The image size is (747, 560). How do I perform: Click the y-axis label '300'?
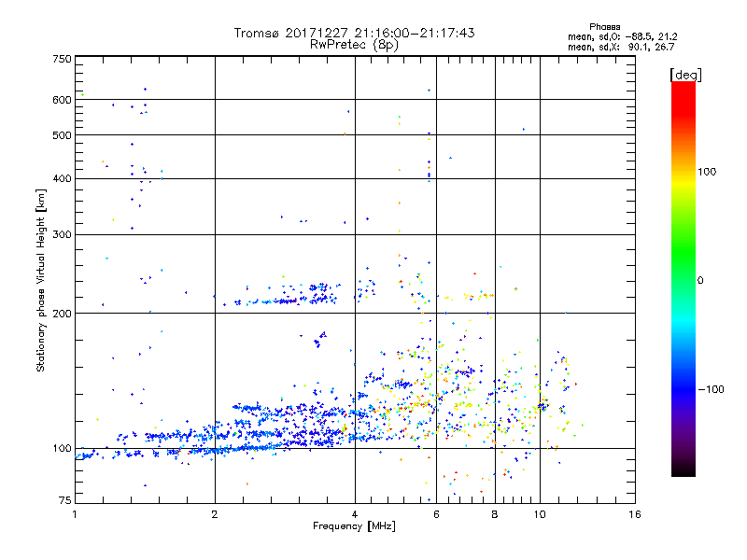62,234
